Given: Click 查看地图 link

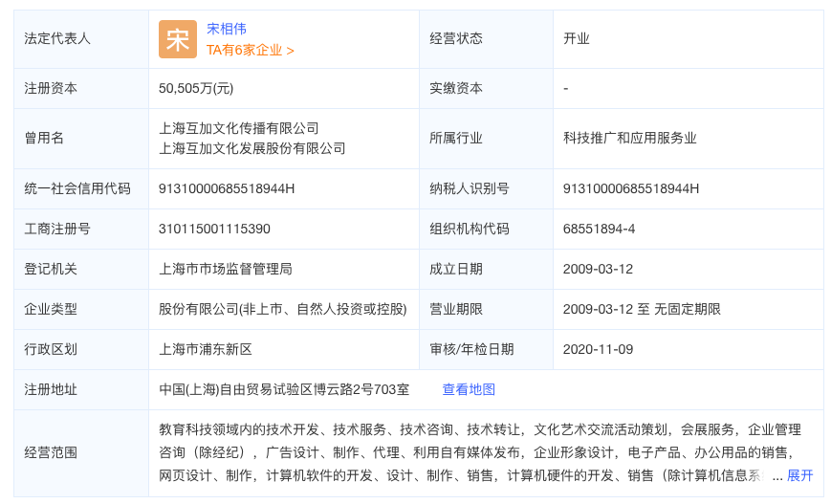Looking at the screenshot, I should [x=469, y=389].
